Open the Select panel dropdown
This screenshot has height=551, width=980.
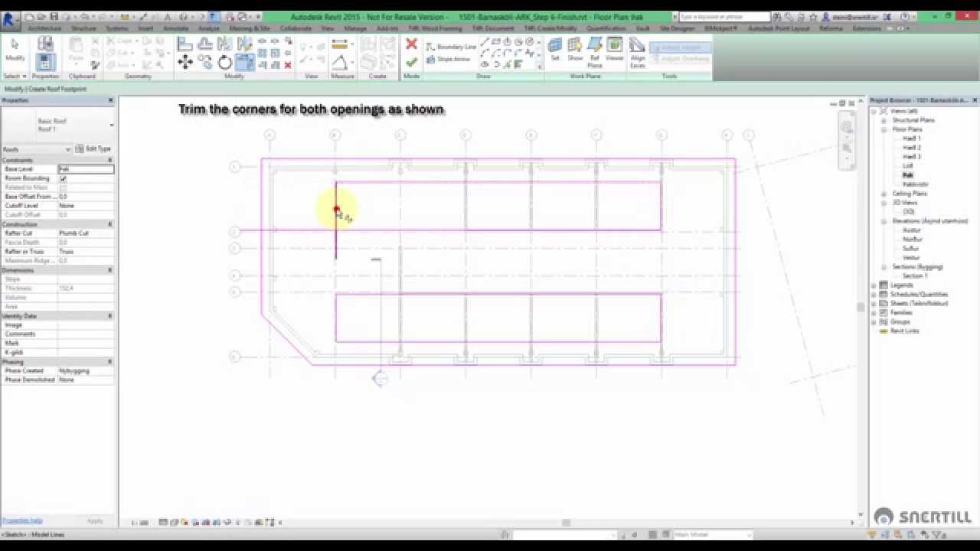click(x=15, y=77)
